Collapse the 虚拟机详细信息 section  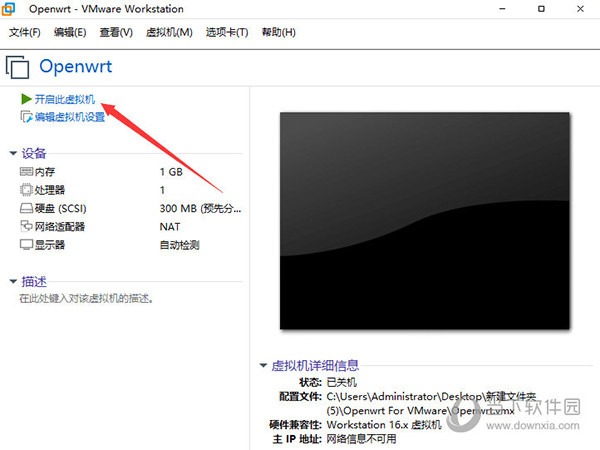263,365
